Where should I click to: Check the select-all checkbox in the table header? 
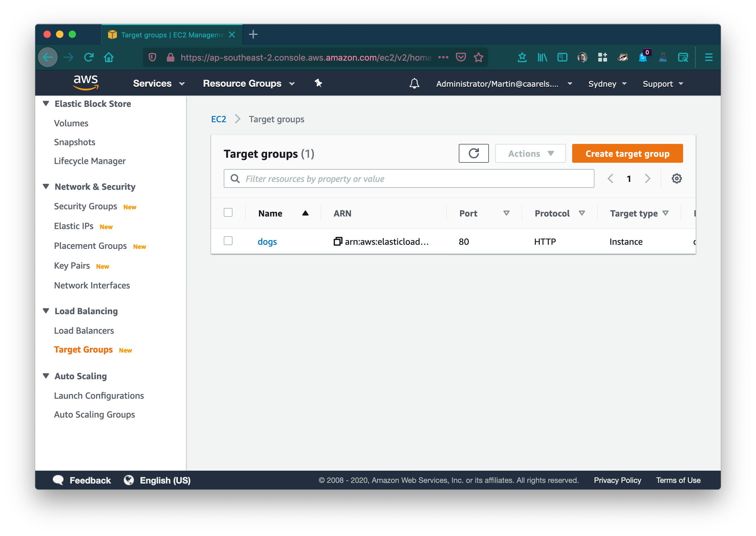(x=228, y=213)
